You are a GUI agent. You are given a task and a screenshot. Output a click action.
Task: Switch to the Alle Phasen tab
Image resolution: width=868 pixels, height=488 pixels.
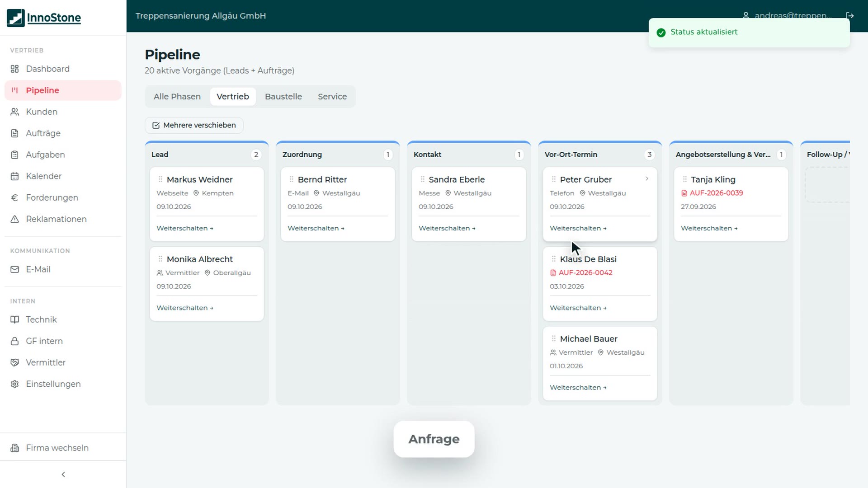point(177,97)
